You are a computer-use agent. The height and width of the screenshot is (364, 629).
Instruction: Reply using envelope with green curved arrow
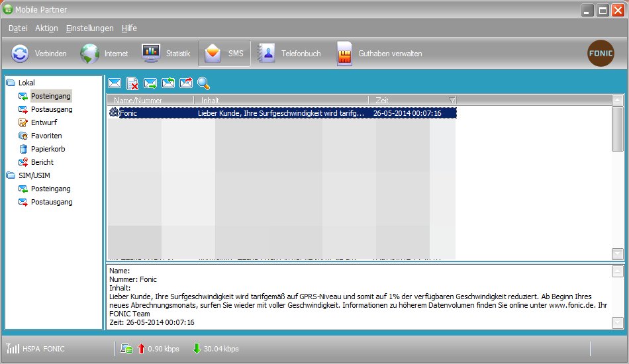coord(168,83)
